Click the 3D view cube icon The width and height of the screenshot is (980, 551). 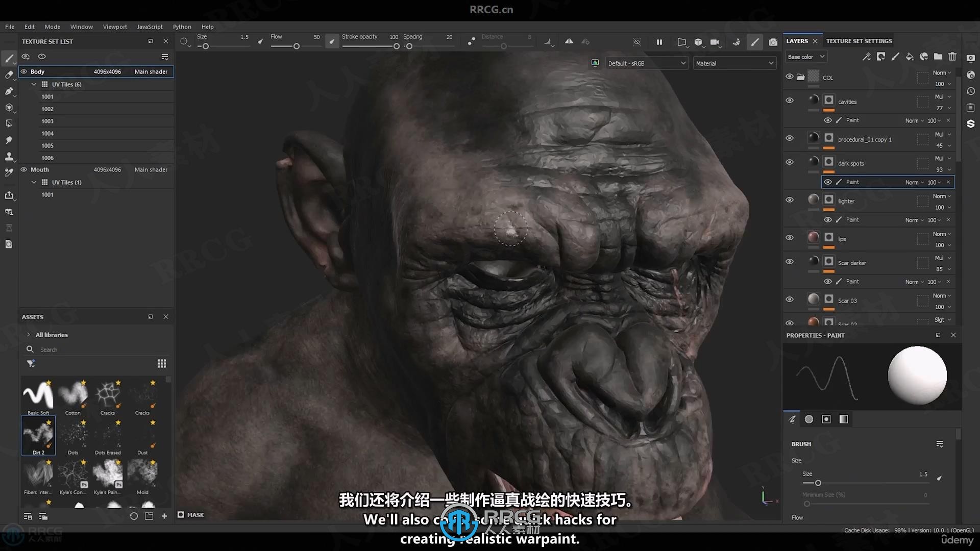698,42
